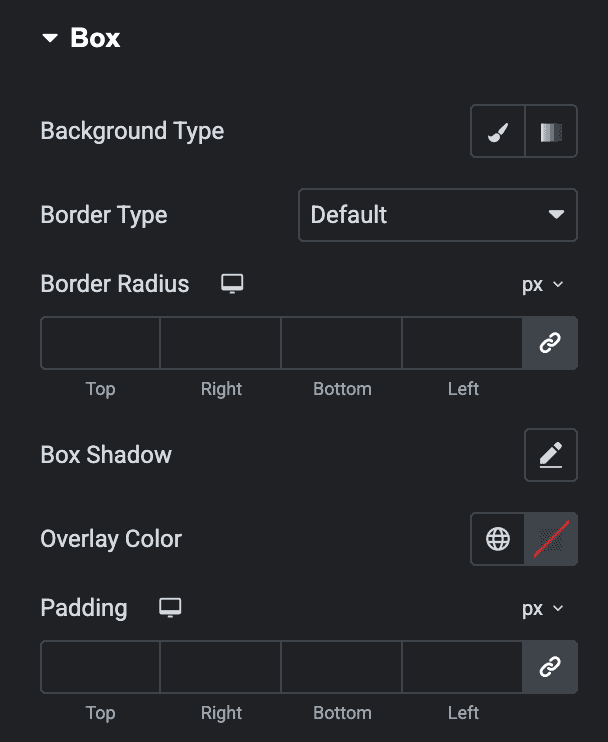The image size is (608, 742).
Task: Focus Padding Top input field
Action: coord(100,667)
